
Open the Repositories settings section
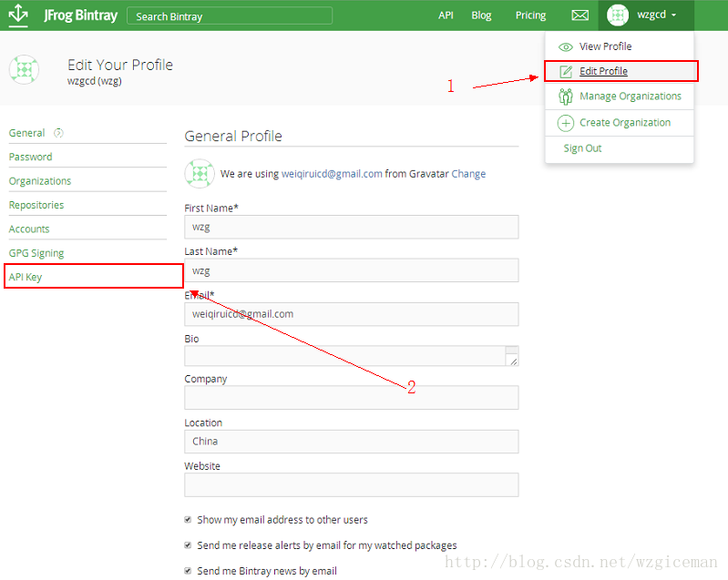pyautogui.click(x=36, y=205)
